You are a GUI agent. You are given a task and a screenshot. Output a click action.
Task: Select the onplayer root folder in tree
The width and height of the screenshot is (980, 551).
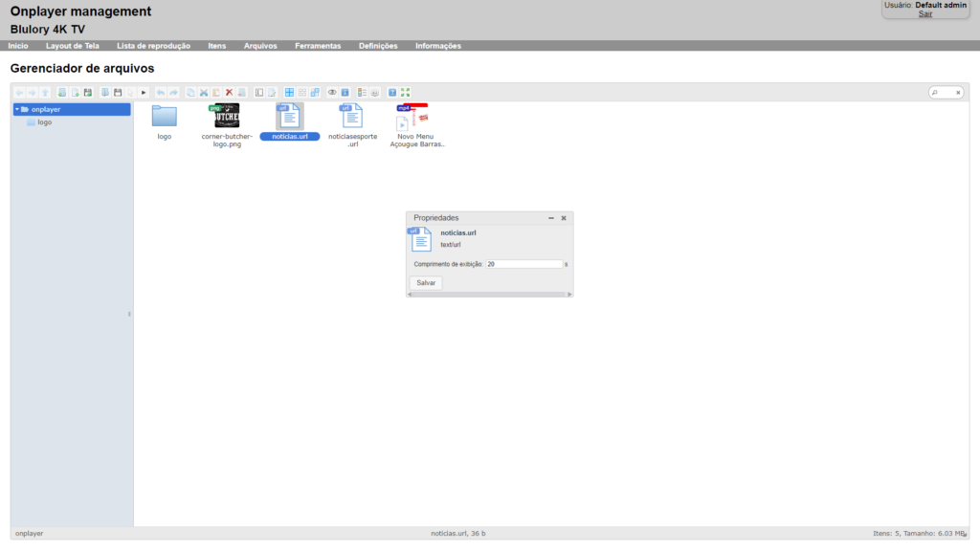pos(72,109)
